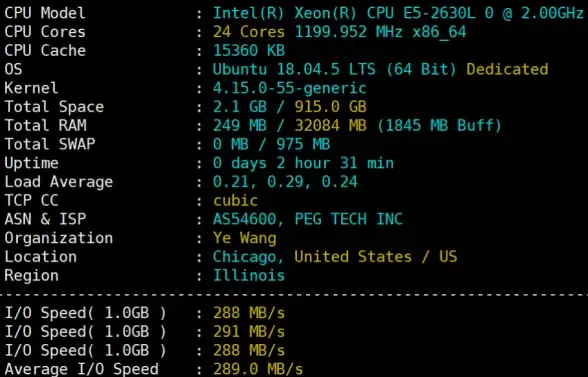
Task: Click the CPU Model value text
Action: pos(398,13)
